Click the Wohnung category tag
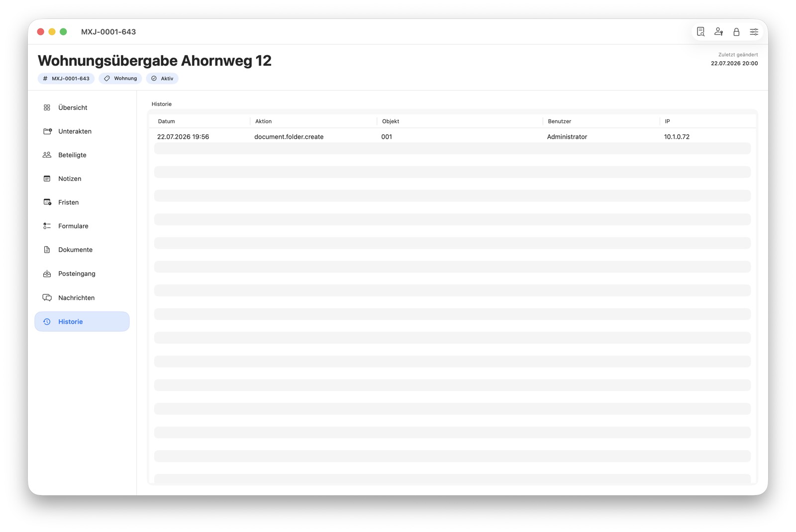The height and width of the screenshot is (532, 796). (120, 79)
